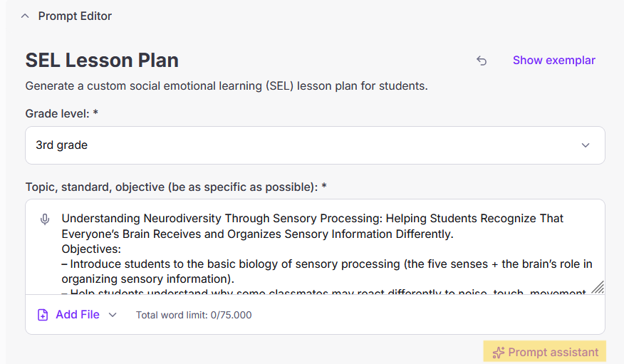Place cursor on the Objectives: line
The height and width of the screenshot is (364, 624).
click(x=91, y=249)
